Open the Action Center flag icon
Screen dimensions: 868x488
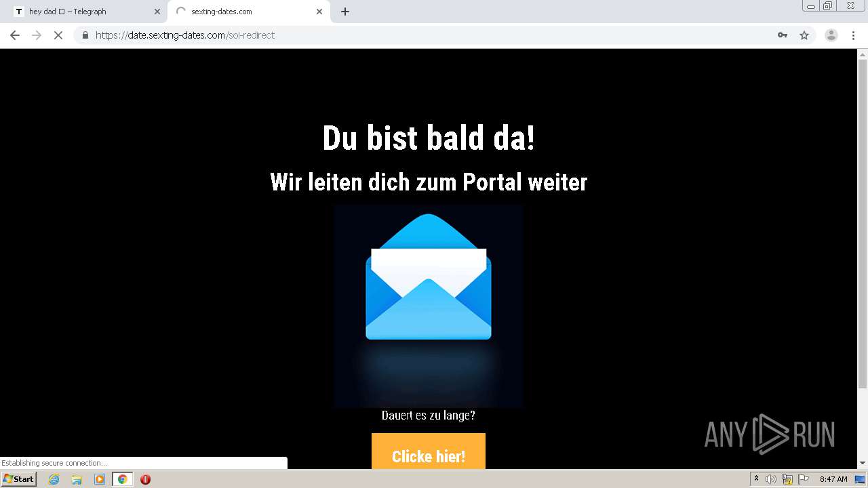(x=804, y=479)
